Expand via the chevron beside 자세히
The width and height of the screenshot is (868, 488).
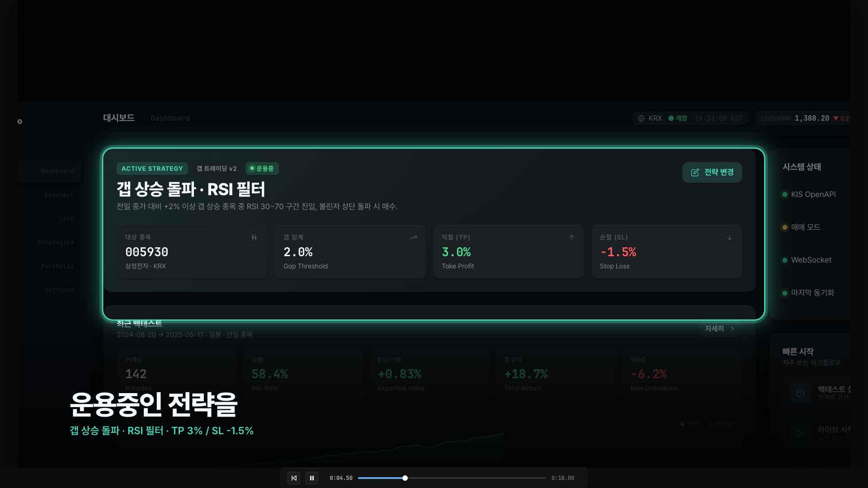(732, 328)
